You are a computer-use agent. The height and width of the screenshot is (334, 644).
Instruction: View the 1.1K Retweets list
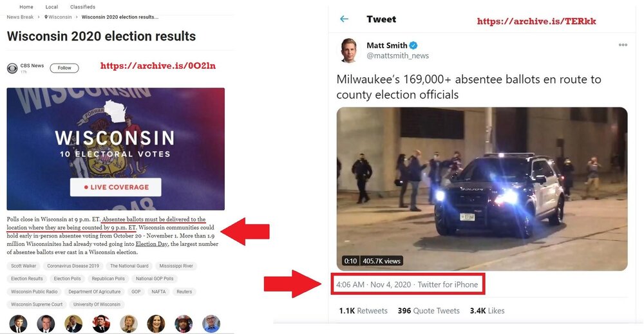coord(363,311)
